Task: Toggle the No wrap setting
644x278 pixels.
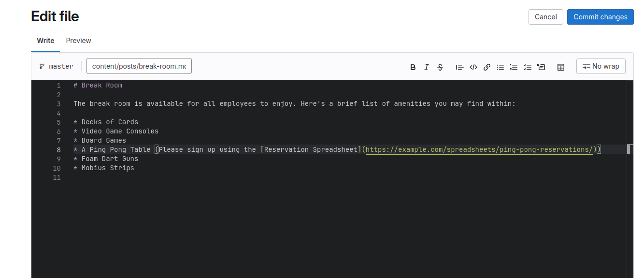Action: (x=601, y=66)
